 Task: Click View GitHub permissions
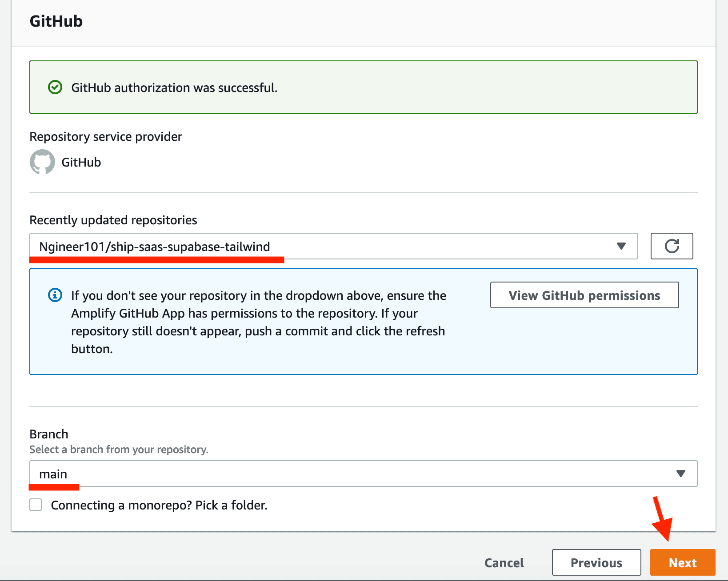tap(584, 295)
